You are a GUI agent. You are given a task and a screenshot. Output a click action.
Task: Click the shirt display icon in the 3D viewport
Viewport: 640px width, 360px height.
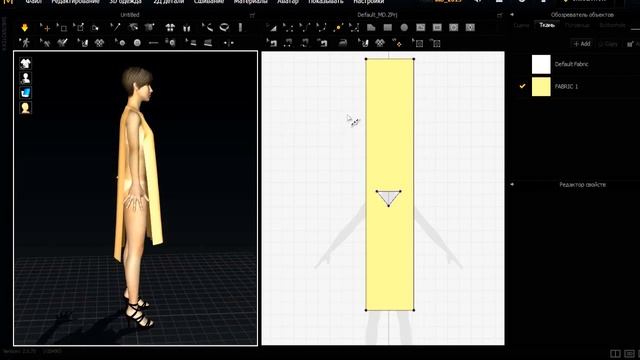25,63
